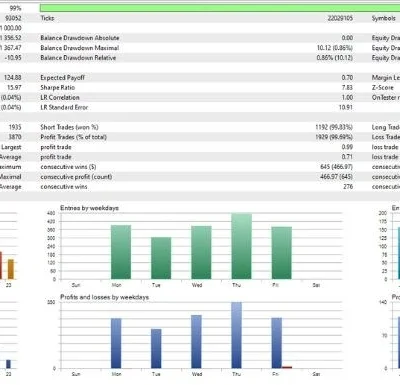Select the consecutive wins ($) label
400x385 pixels.
click(x=68, y=167)
